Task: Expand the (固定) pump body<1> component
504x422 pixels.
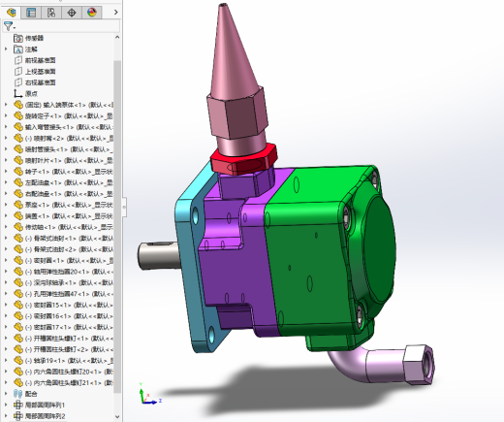Action: (x=6, y=105)
